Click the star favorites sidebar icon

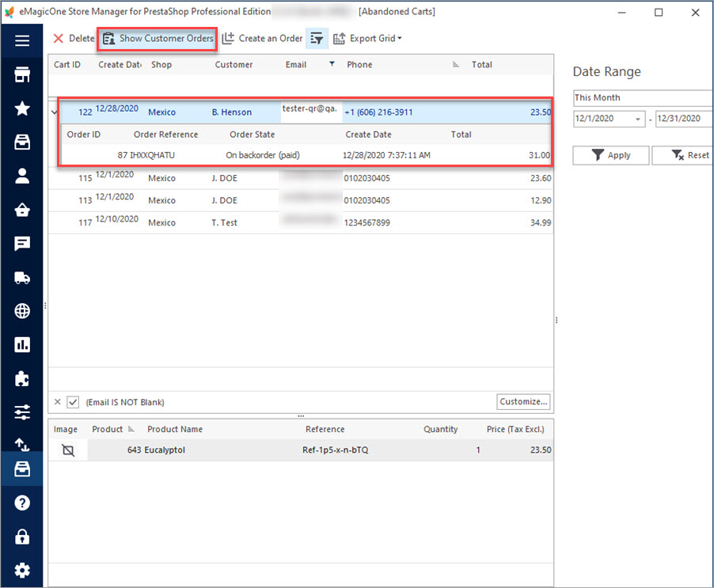pyautogui.click(x=22, y=108)
